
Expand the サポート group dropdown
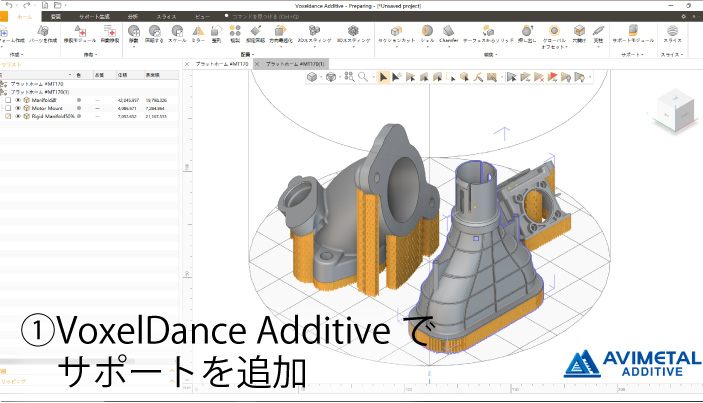coord(642,55)
